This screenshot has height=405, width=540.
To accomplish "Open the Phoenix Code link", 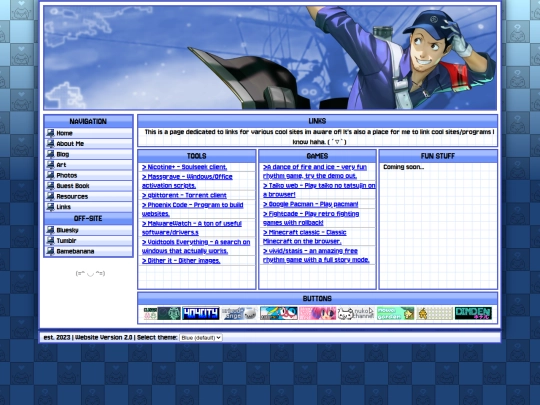I will point(193,209).
